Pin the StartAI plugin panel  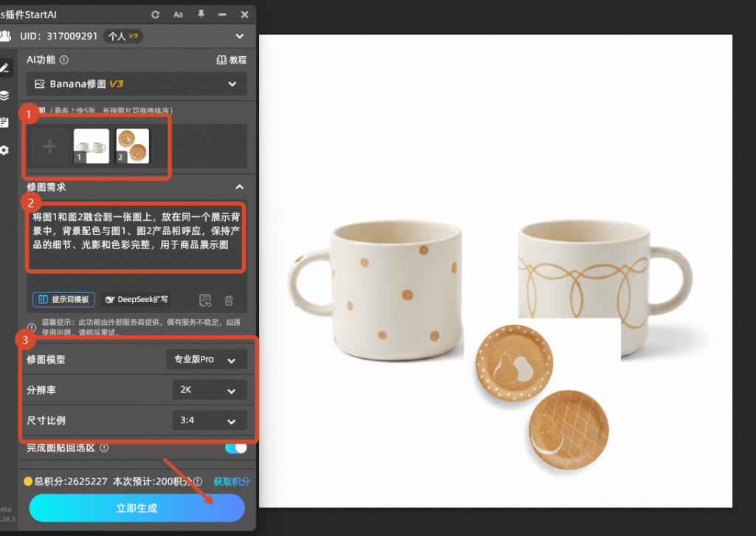coord(201,15)
